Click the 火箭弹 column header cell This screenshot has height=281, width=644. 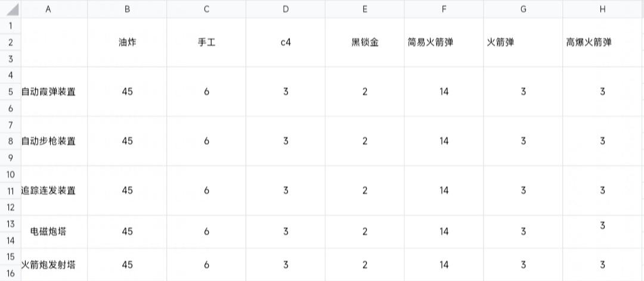524,42
